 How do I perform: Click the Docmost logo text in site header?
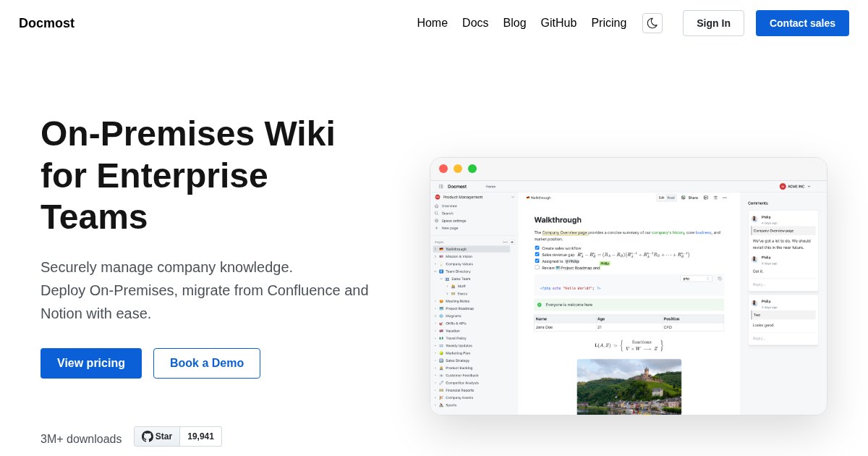46,23
